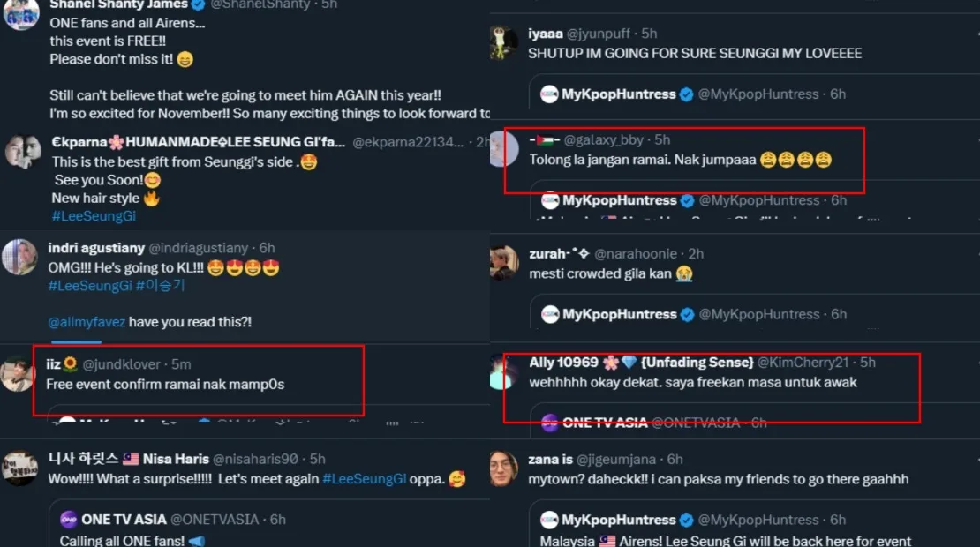Click Ally 10969's profile avatar
Screen dimensions: 980x547
[x=504, y=371]
